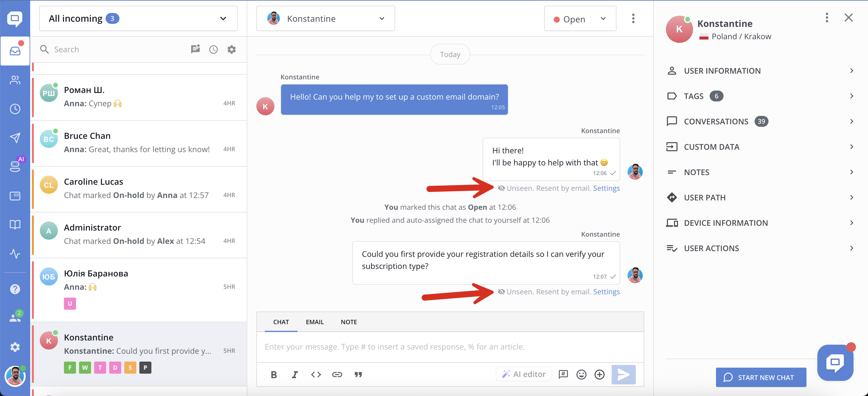
Task: Insert code formatting in message editor
Action: pyautogui.click(x=316, y=374)
